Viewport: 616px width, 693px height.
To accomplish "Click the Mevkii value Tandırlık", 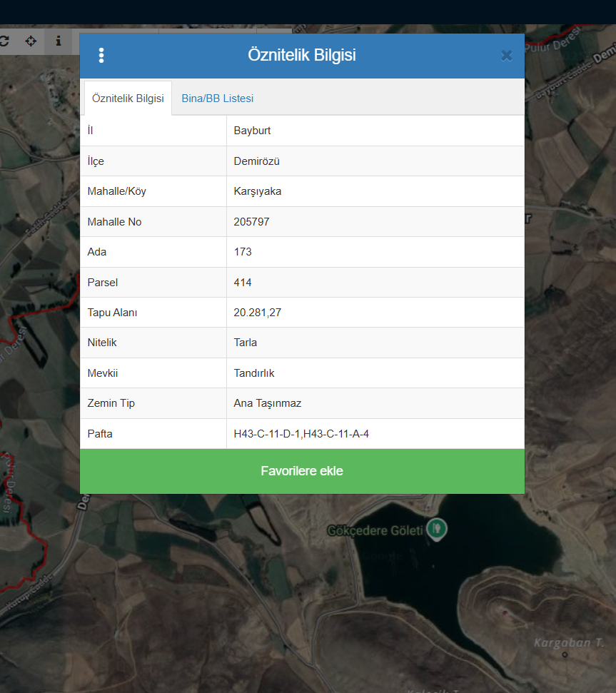I will click(x=254, y=373).
